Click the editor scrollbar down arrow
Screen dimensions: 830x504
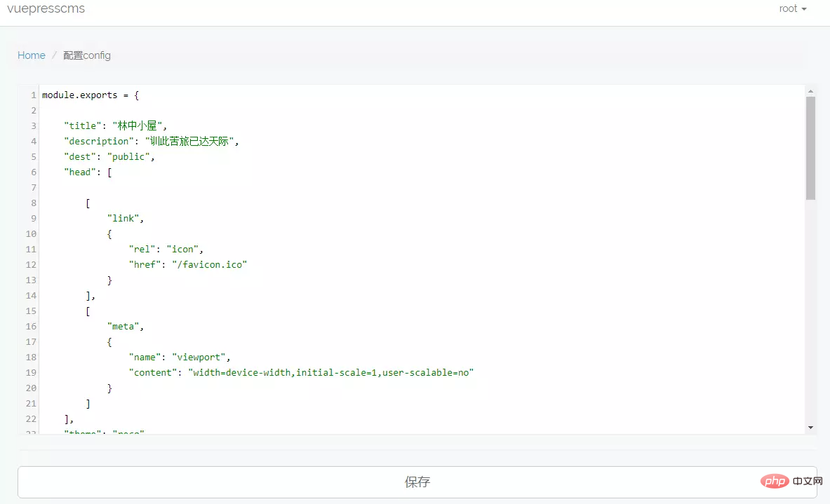[810, 427]
